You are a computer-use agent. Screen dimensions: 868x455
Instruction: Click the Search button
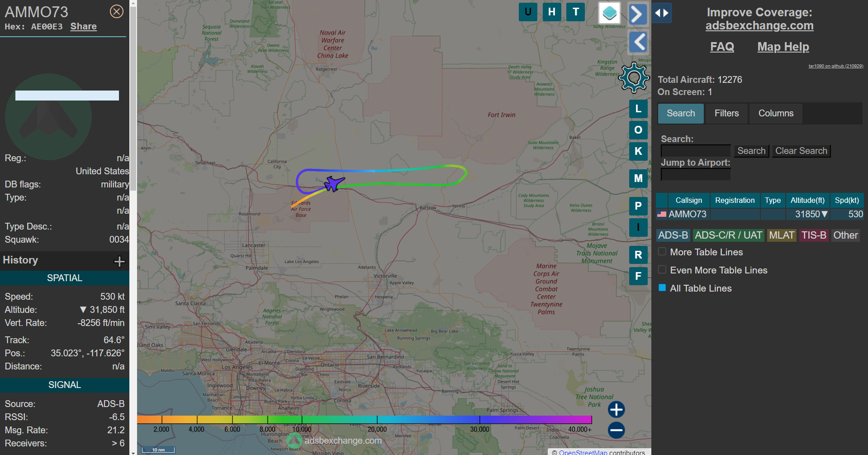click(751, 151)
